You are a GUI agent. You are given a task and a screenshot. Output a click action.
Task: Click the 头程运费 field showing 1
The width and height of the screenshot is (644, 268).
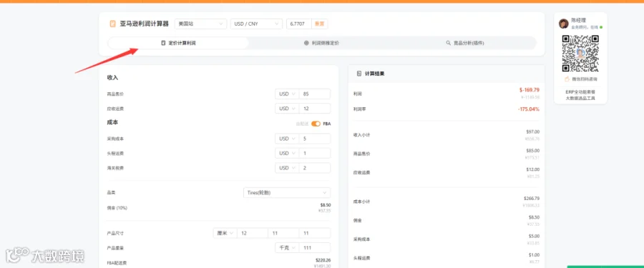point(315,153)
